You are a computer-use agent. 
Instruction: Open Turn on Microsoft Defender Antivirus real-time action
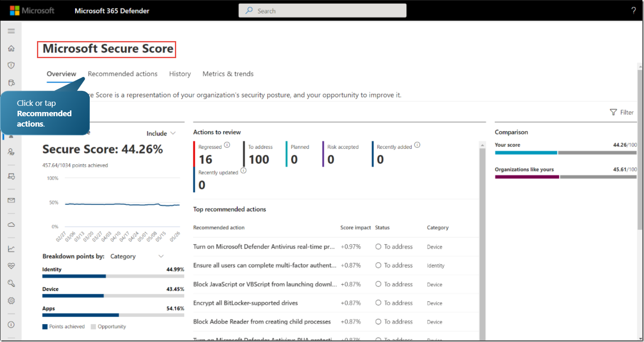coord(264,247)
